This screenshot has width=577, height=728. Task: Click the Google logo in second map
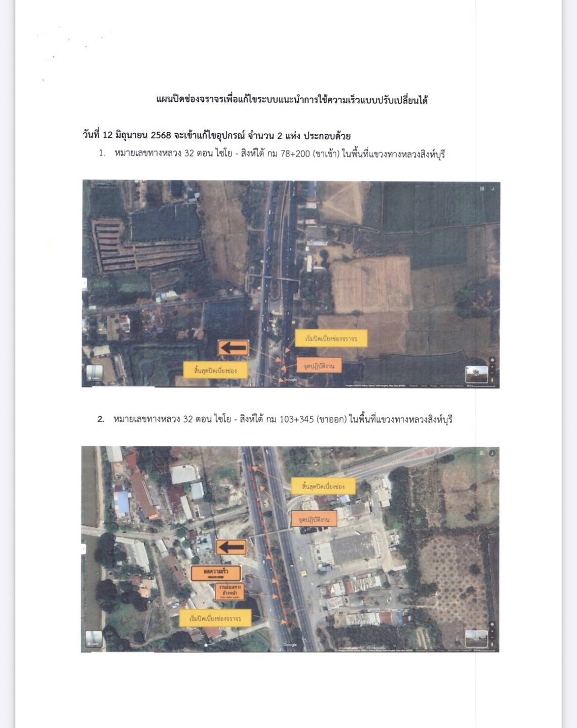[x=290, y=645]
